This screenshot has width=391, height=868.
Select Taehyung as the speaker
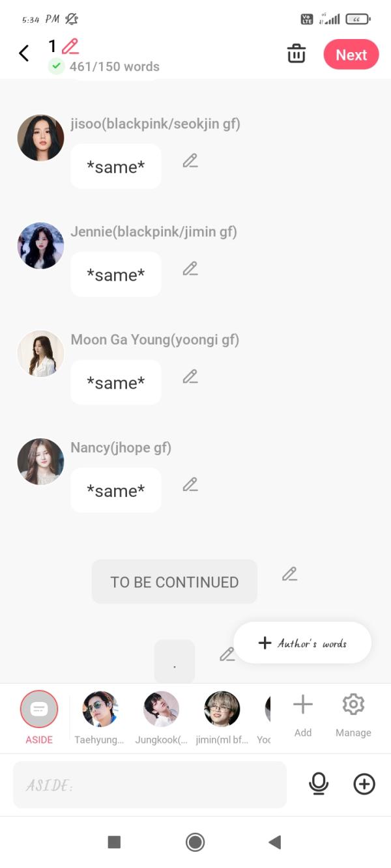100,710
